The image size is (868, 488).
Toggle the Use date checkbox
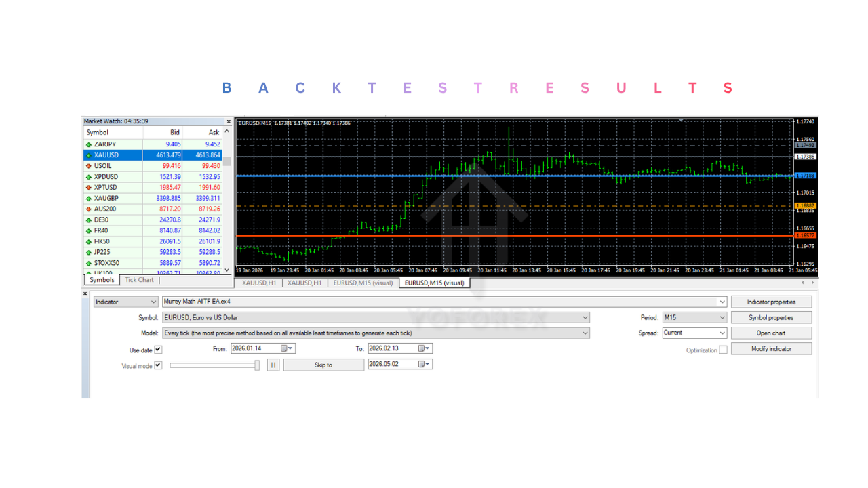(158, 350)
